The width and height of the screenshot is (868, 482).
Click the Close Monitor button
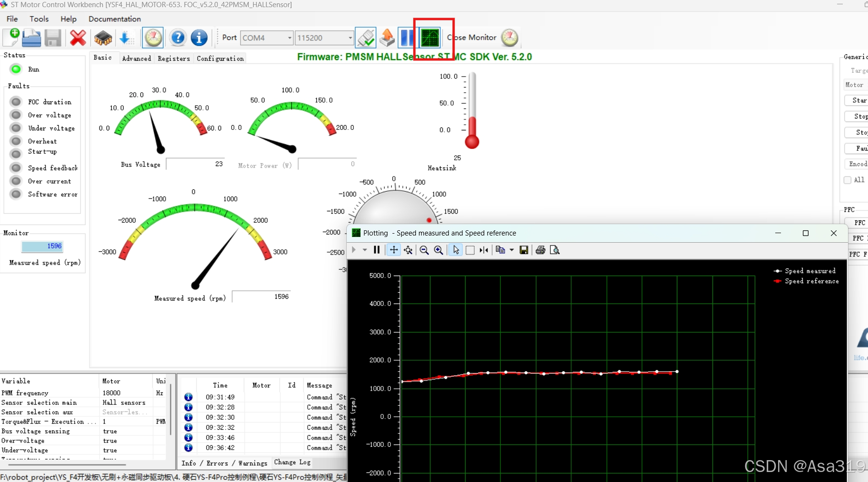click(472, 38)
